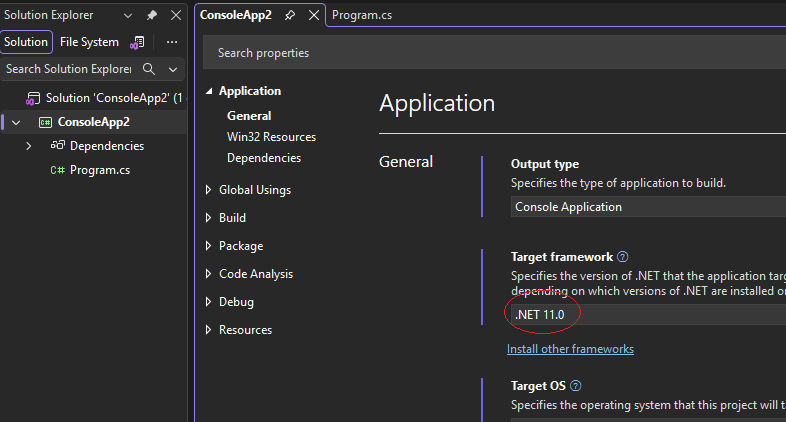Viewport: 786px width, 422px height.
Task: Open the General settings page
Action: coord(249,116)
